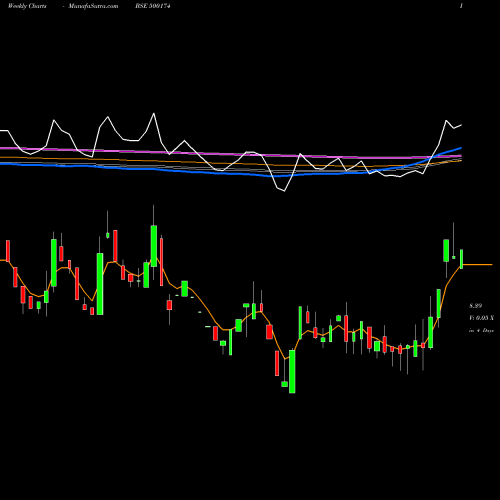This screenshot has width=500, height=500.
Task: Click the lowest large green candle on chart
Action: point(292,371)
